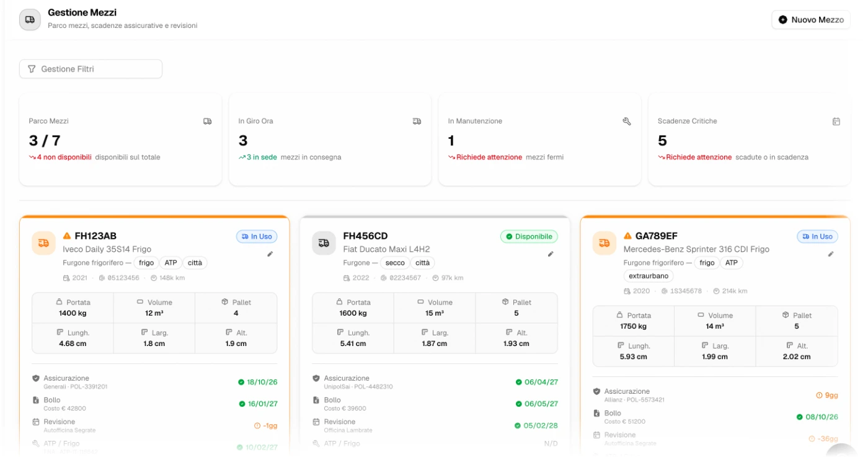Image resolution: width=868 pixels, height=457 pixels.
Task: Click the insurance expiry date 18/10/26
Action: pos(262,382)
